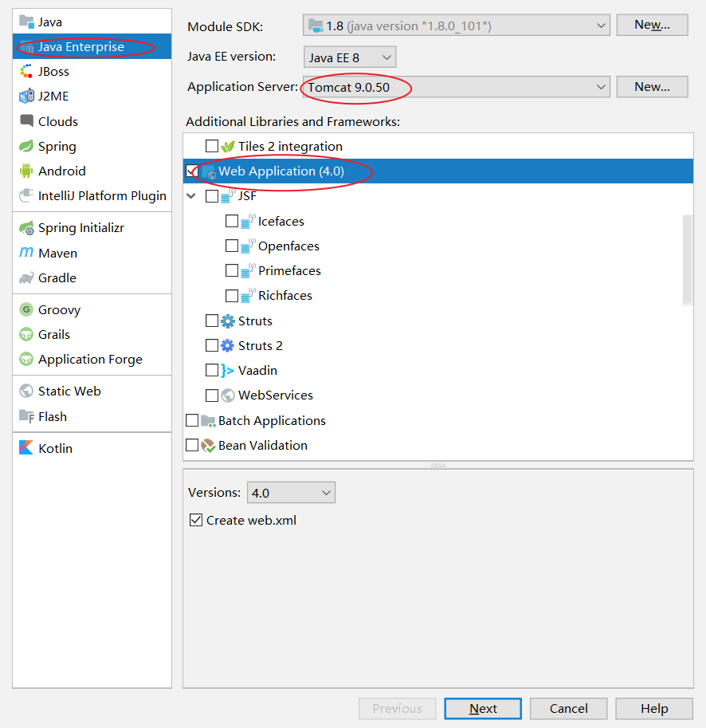Screen dimensions: 706x728
Task: Click the Kotlin logo icon
Action: (26, 447)
